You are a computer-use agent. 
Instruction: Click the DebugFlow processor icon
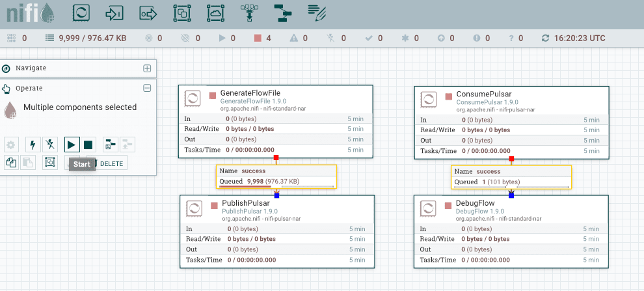(428, 209)
